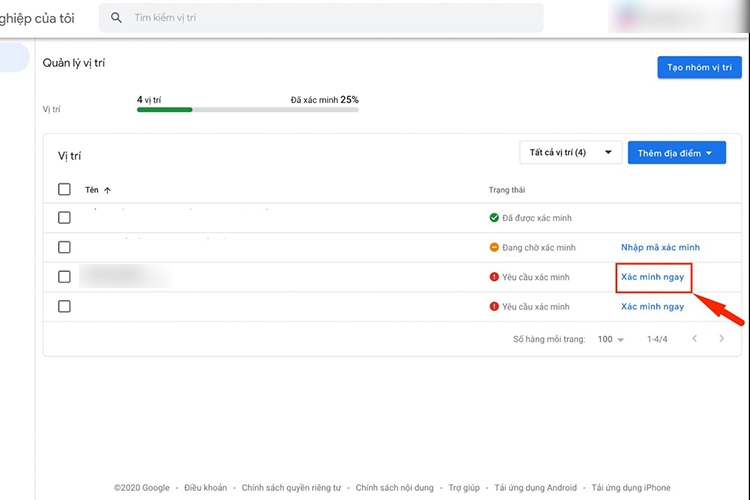This screenshot has width=750, height=500.
Task: Click the search magnifier icon
Action: (x=117, y=18)
